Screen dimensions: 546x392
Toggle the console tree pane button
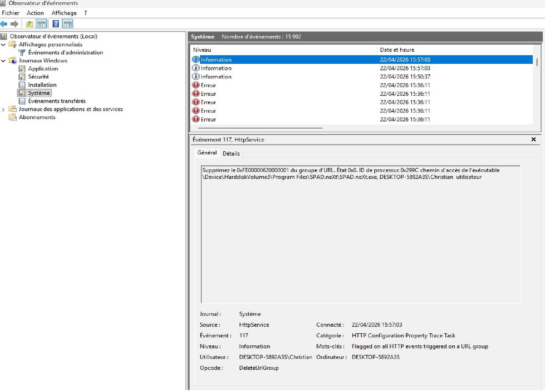coord(41,24)
